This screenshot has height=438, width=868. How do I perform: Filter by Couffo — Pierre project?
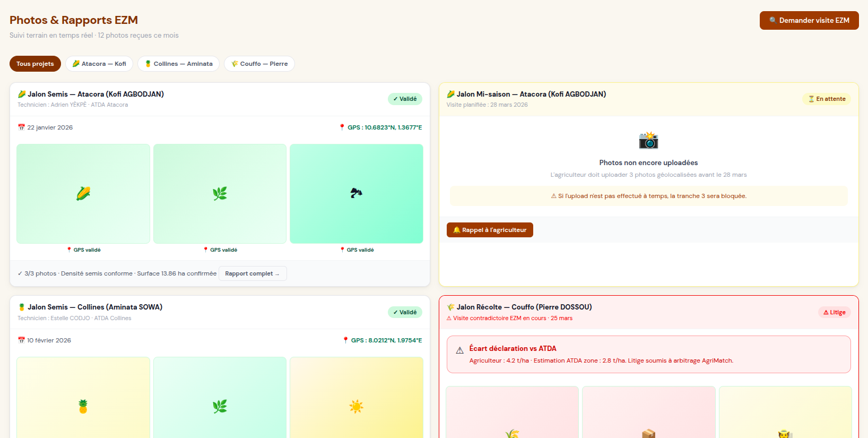click(x=259, y=64)
